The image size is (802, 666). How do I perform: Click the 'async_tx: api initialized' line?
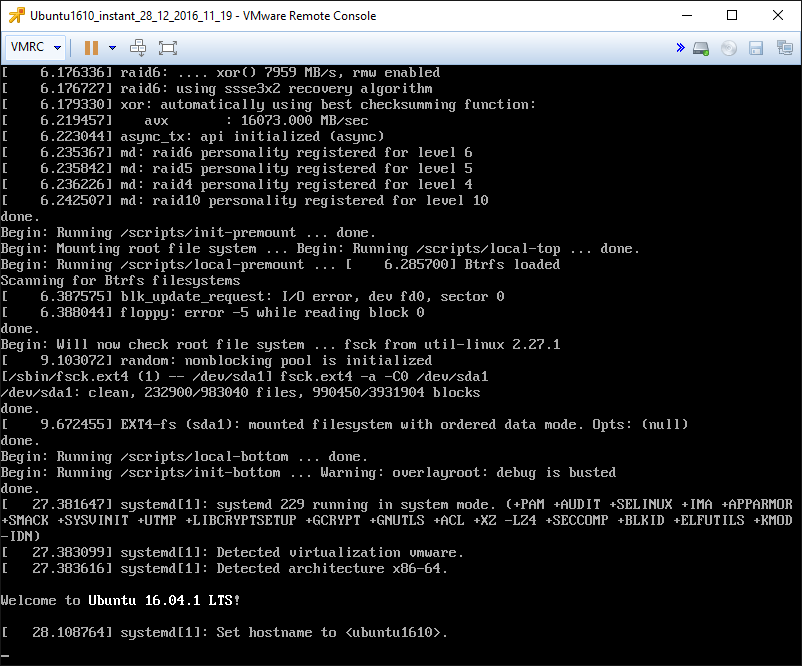pos(192,137)
